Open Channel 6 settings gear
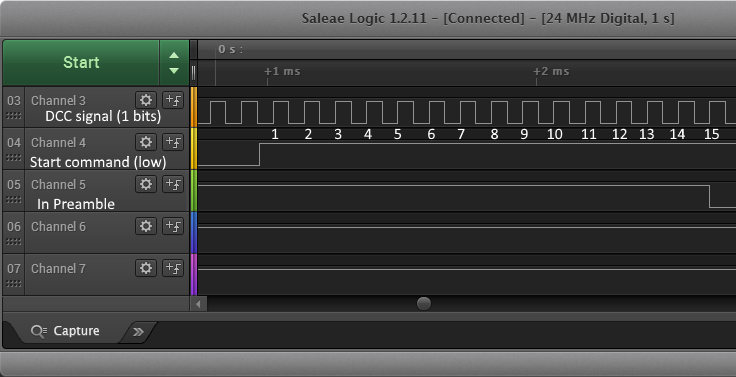Viewport: 736px width, 377px height. [x=146, y=226]
